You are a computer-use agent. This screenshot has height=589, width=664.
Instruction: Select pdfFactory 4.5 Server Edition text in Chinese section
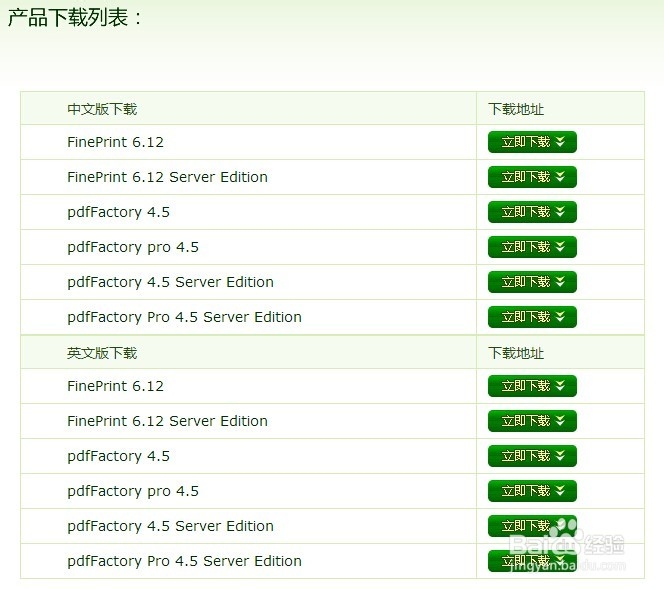pos(170,282)
